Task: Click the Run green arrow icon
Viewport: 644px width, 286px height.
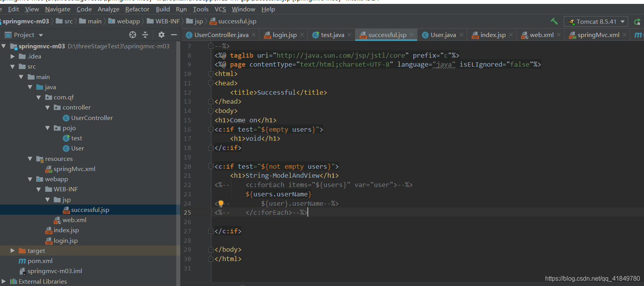Action: tap(637, 22)
